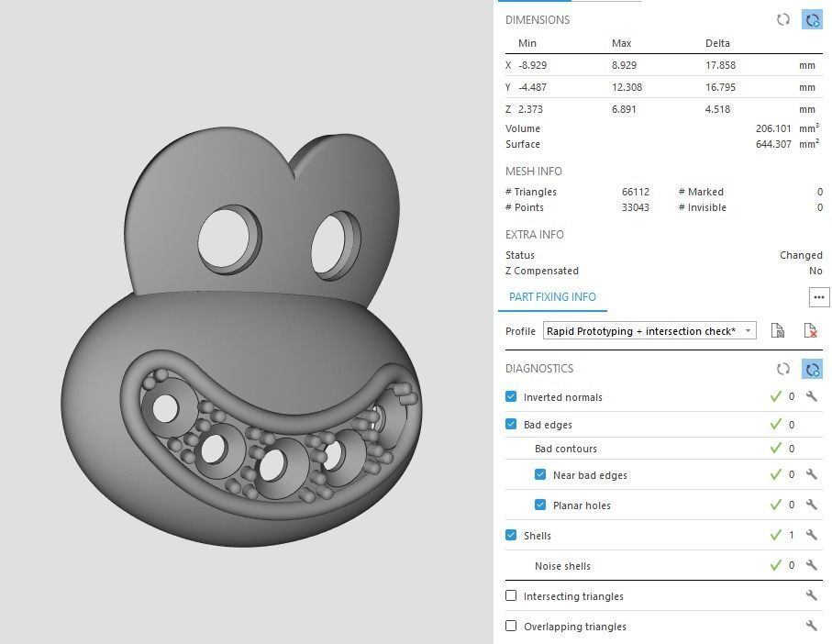Save the fixing profile icon

777,330
